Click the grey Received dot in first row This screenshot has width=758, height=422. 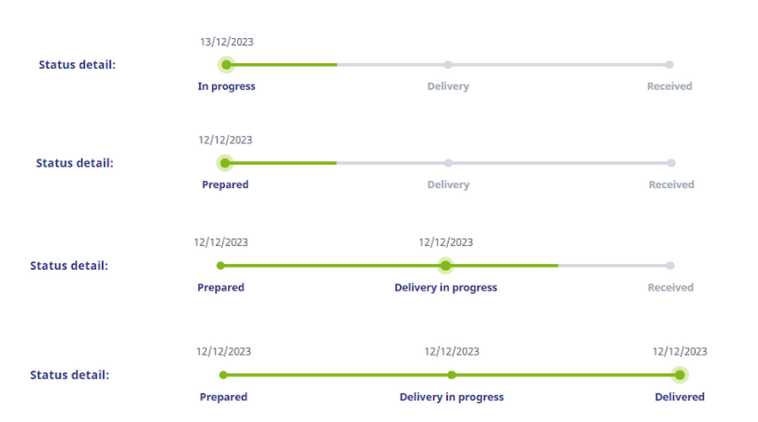669,65
